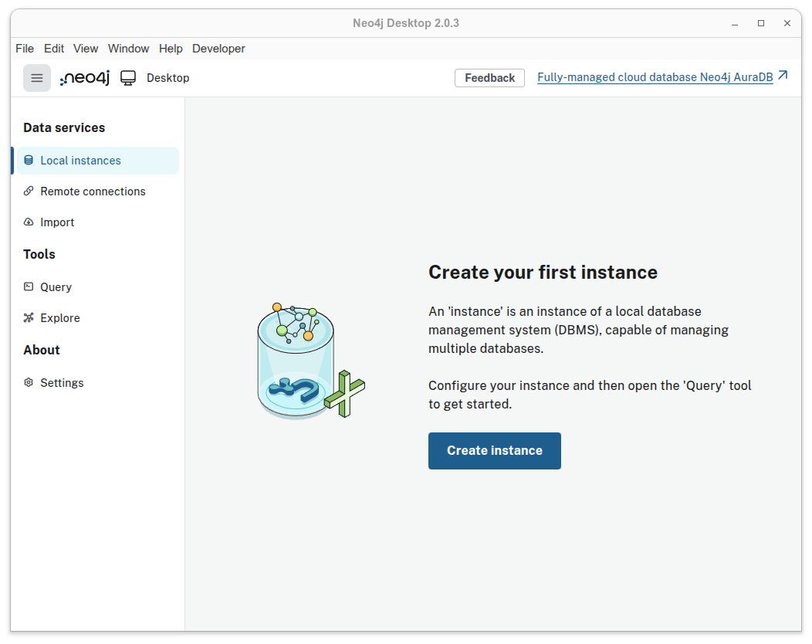Click the Feedback button
The image size is (812, 644).
489,78
